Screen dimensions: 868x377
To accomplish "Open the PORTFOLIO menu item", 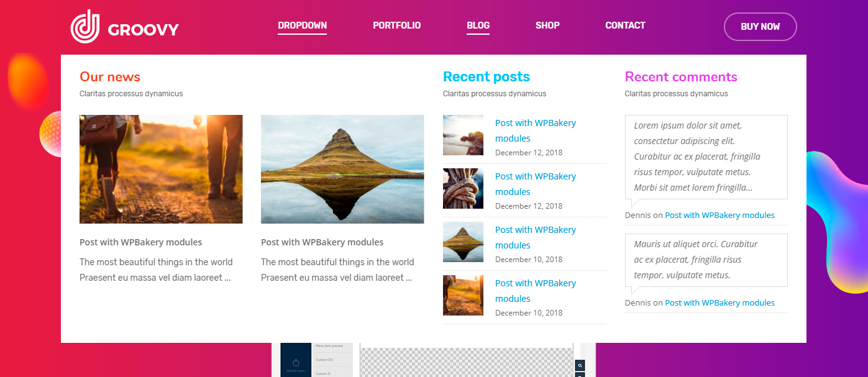I will tap(396, 25).
